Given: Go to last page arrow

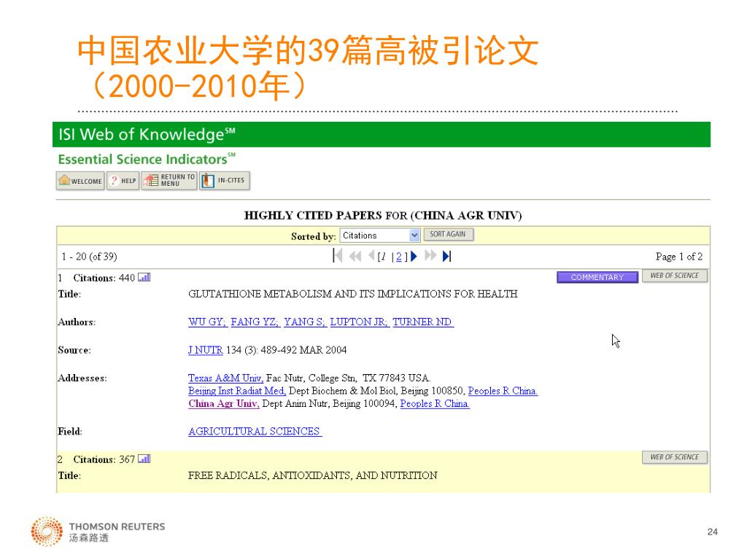Looking at the screenshot, I should (446, 256).
